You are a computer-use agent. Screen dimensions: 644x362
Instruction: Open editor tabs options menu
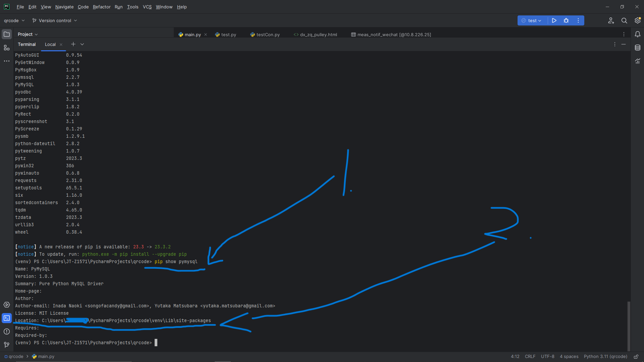(x=624, y=34)
